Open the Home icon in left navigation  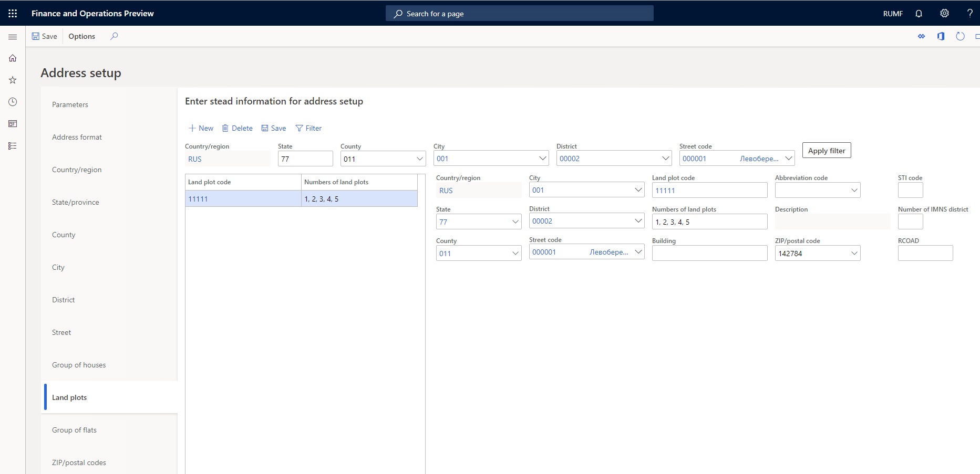tap(13, 58)
